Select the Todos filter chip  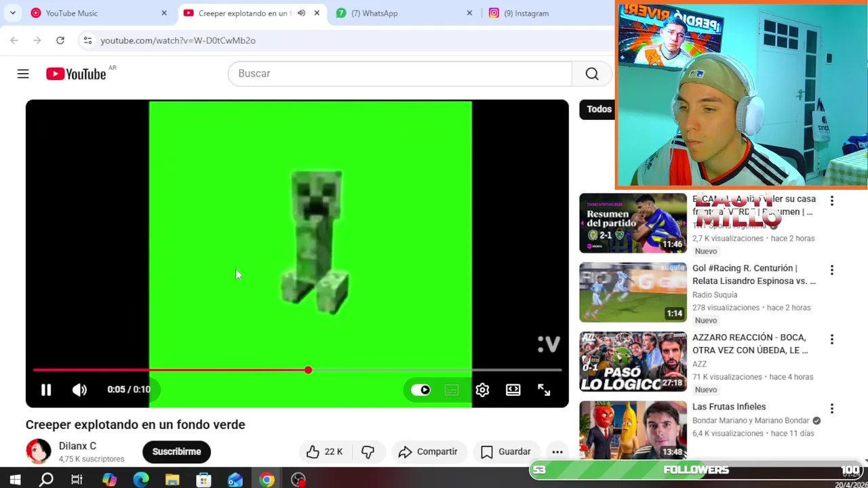click(x=597, y=109)
